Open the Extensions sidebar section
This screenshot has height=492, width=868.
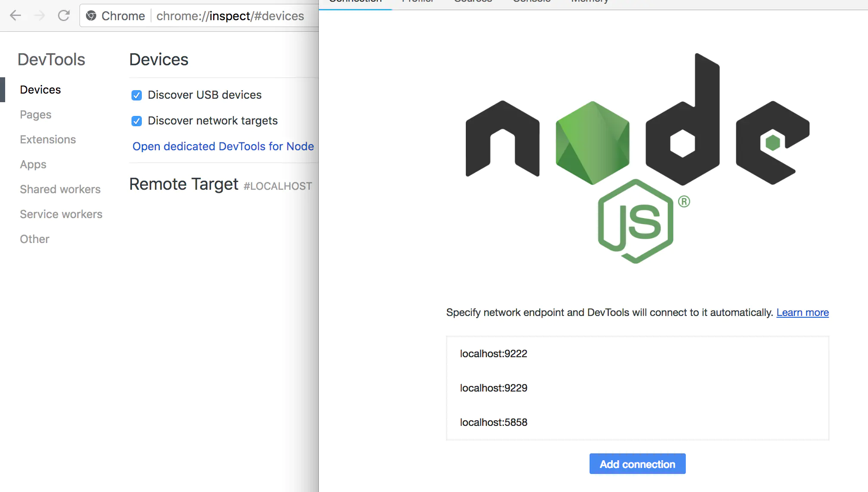click(x=48, y=140)
